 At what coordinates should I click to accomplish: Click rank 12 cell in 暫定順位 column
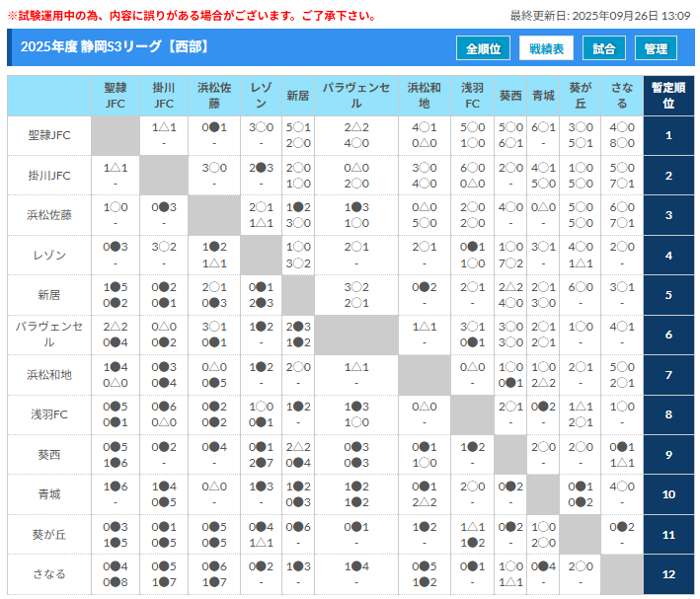668,574
